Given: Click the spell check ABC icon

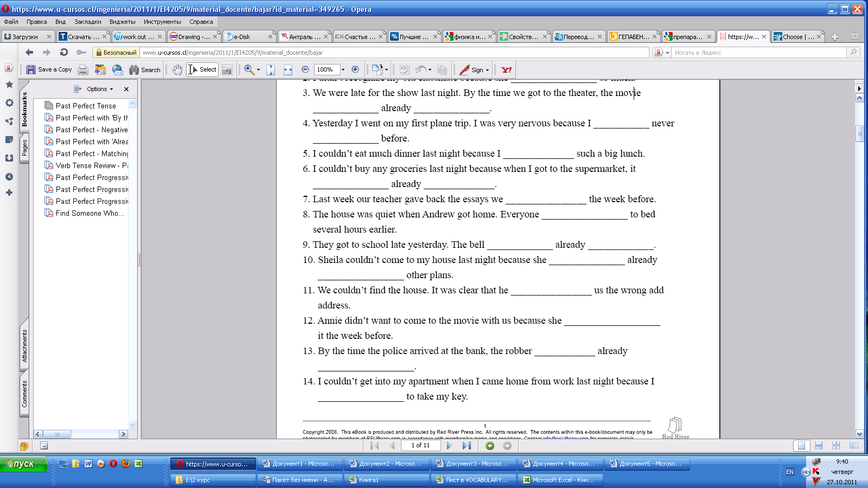Looking at the screenshot, I should [404, 69].
